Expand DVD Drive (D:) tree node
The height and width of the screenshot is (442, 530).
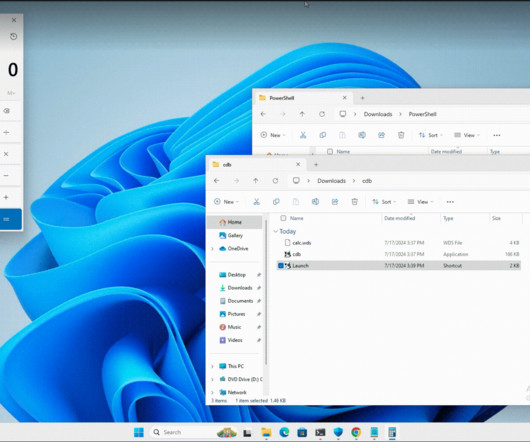coord(212,379)
